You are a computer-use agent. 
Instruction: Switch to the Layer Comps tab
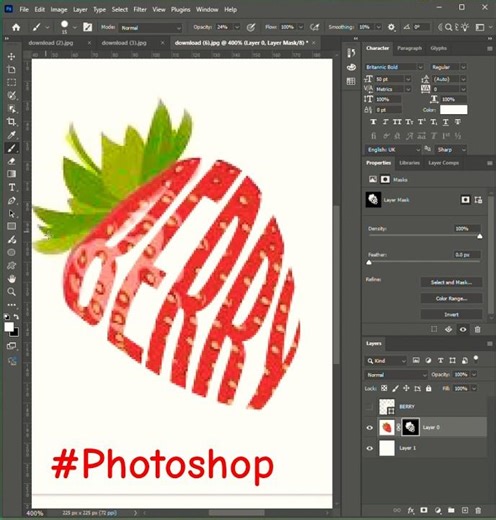click(443, 163)
